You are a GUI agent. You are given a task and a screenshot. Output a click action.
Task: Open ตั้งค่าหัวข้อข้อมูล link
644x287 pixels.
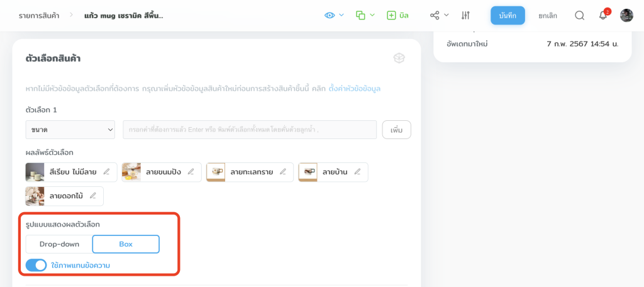tap(355, 89)
